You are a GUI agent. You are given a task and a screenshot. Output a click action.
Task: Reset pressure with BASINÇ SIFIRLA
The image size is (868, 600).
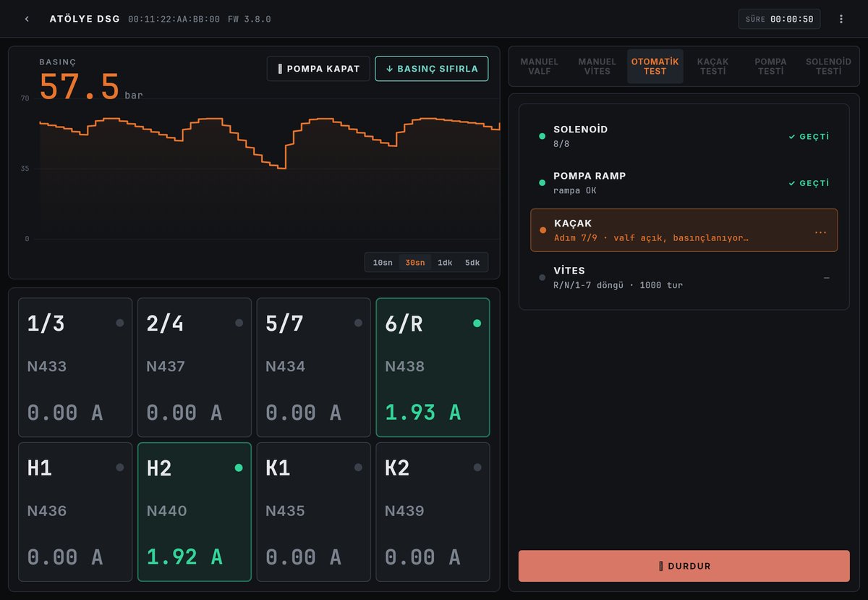click(x=432, y=69)
